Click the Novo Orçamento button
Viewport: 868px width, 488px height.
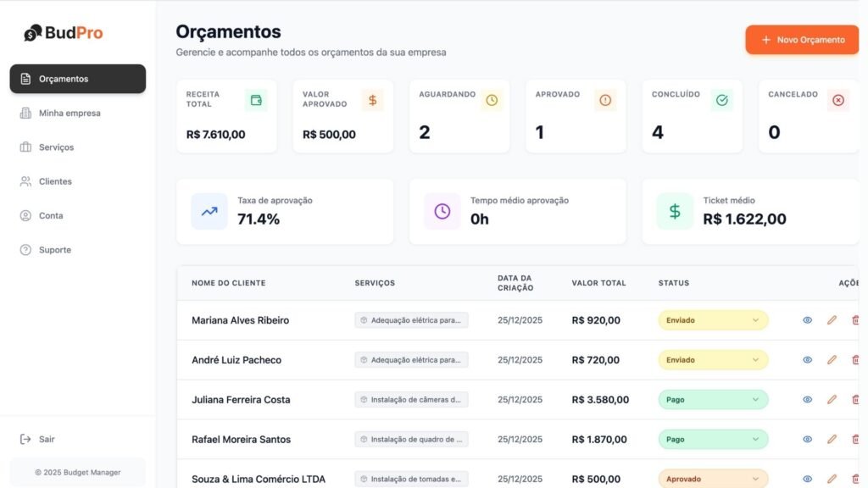[x=802, y=40]
